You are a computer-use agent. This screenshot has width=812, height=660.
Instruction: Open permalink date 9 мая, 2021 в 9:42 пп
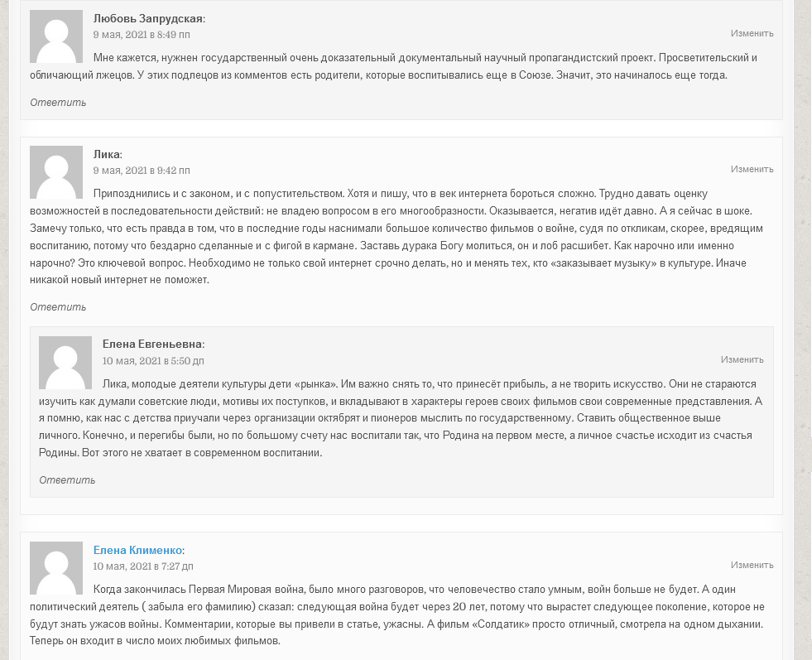(x=142, y=171)
